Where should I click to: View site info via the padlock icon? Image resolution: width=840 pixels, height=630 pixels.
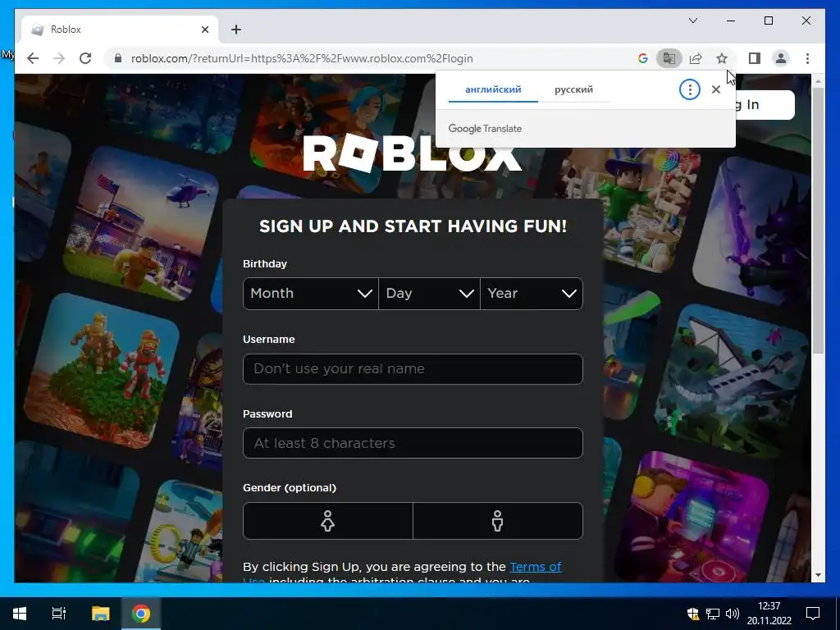(118, 58)
